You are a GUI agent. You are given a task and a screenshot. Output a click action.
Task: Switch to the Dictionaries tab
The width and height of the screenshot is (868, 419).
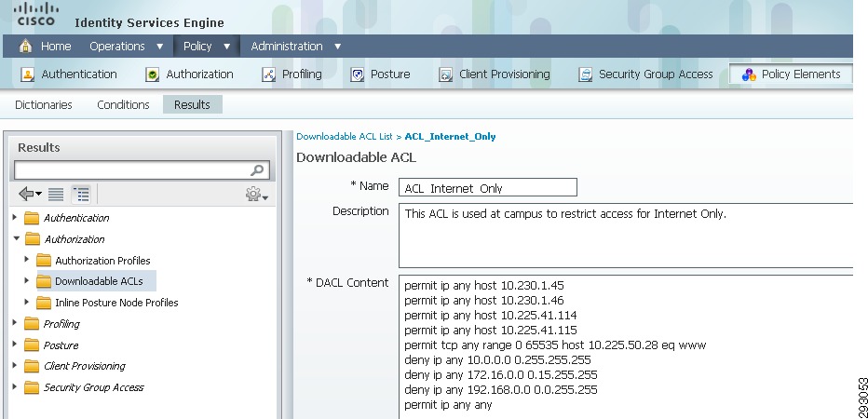coord(43,104)
